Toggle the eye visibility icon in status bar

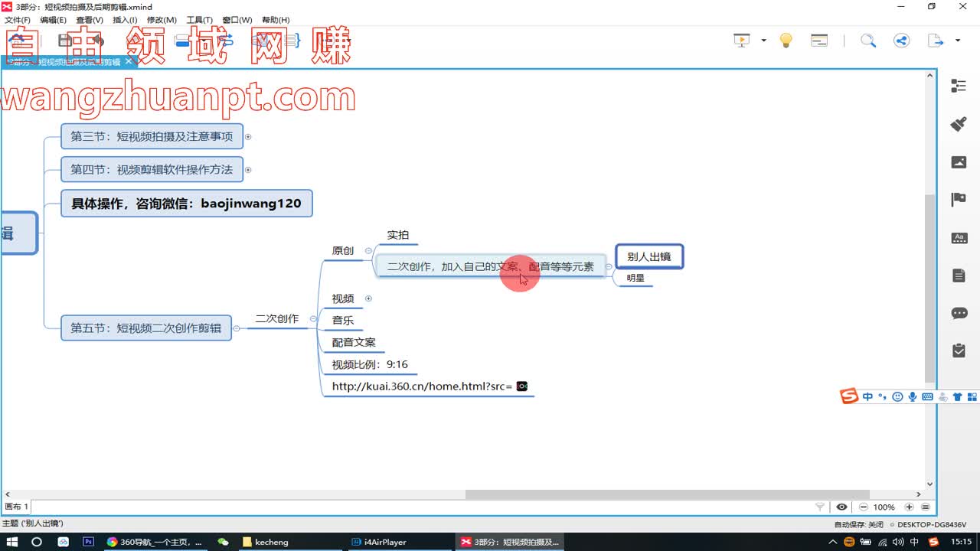(841, 507)
